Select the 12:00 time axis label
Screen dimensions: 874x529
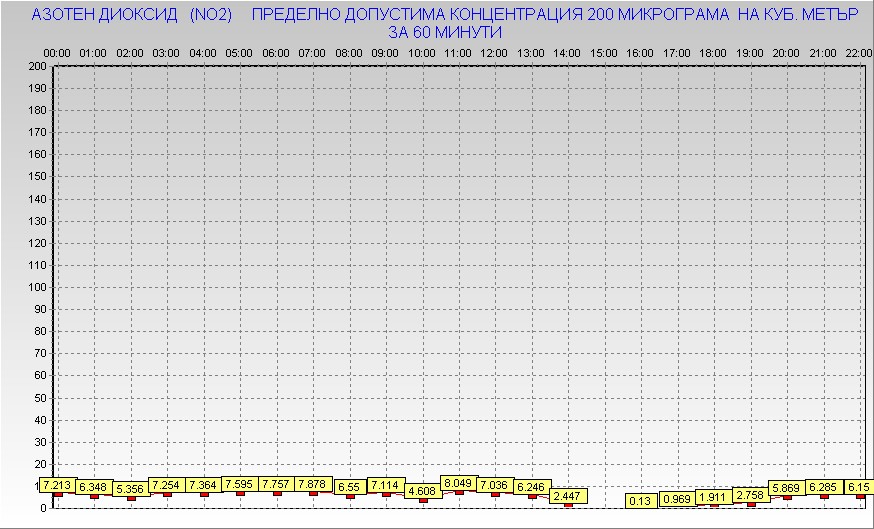[494, 52]
